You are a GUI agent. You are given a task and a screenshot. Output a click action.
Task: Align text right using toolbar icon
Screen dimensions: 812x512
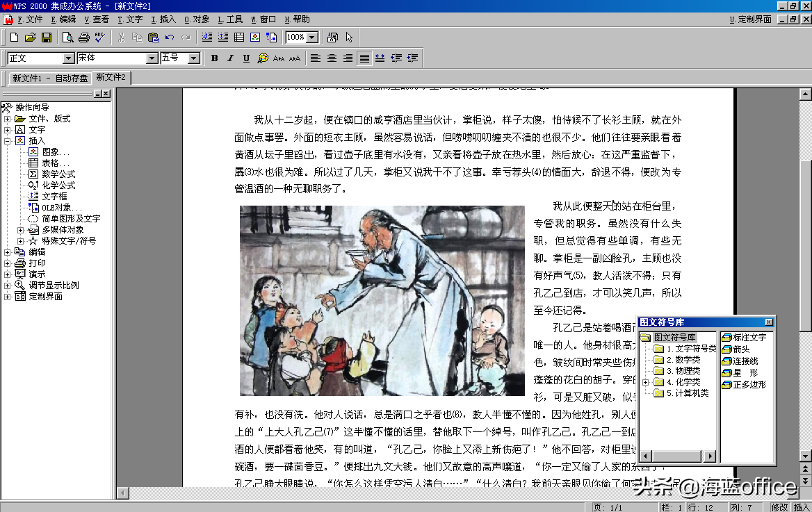348,58
